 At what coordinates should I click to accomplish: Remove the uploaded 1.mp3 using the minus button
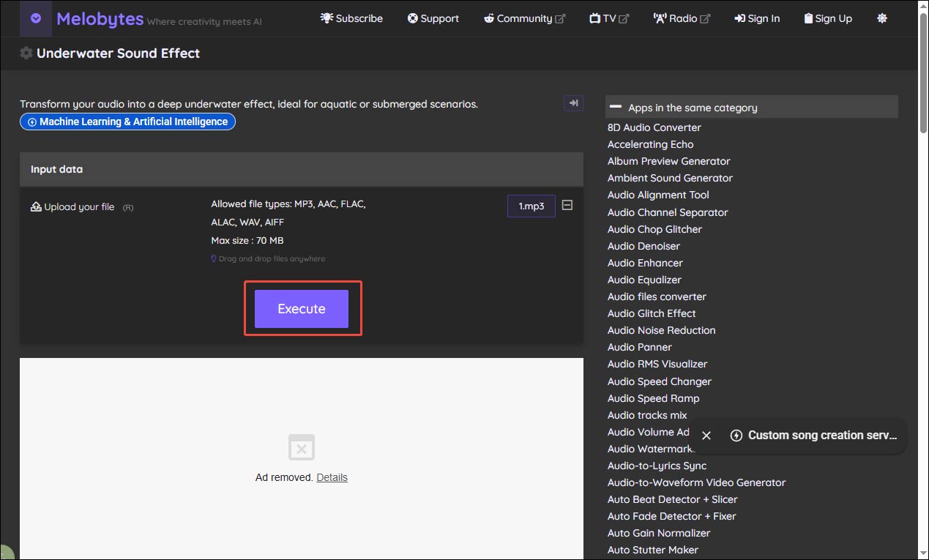coord(567,206)
